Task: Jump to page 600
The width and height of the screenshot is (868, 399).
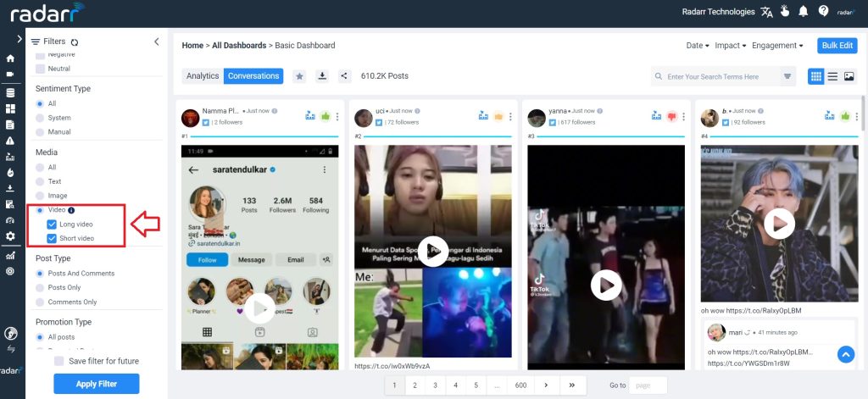Action: (521, 385)
